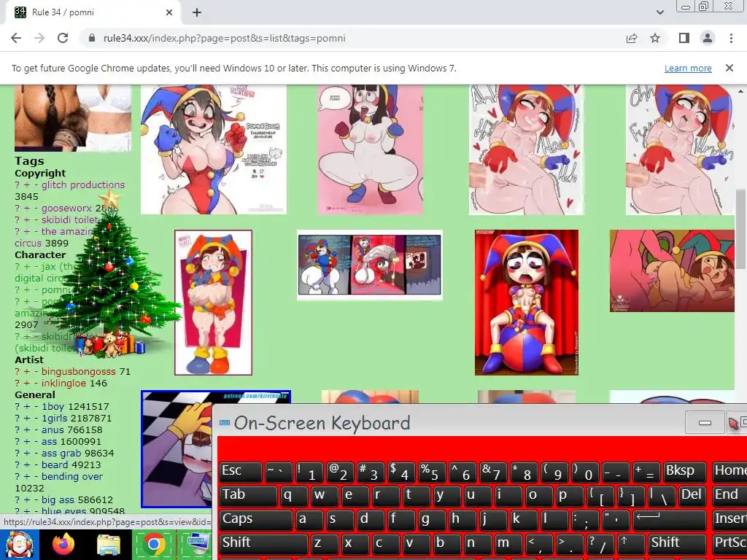Image resolution: width=747 pixels, height=560 pixels.
Task: Click the forward navigation arrow
Action: [x=39, y=38]
